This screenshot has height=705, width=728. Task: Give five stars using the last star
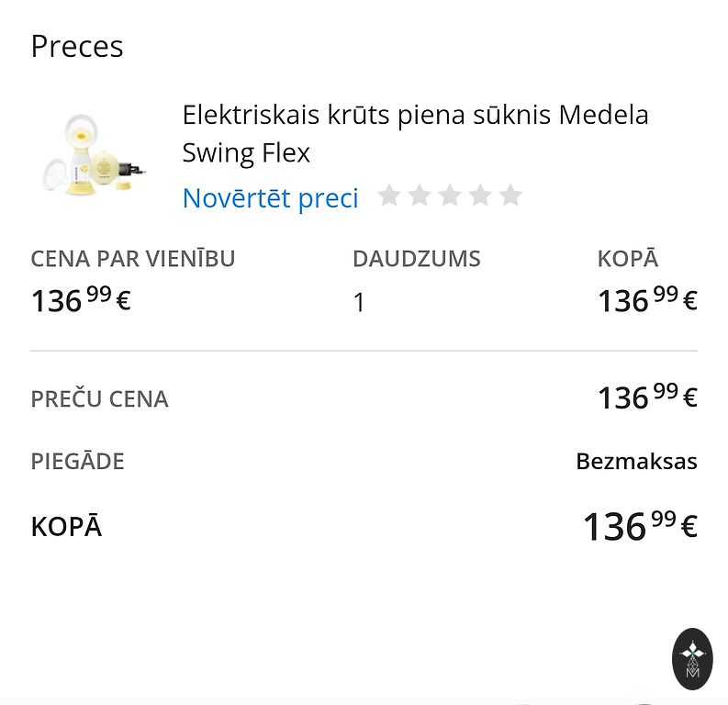[x=510, y=196]
